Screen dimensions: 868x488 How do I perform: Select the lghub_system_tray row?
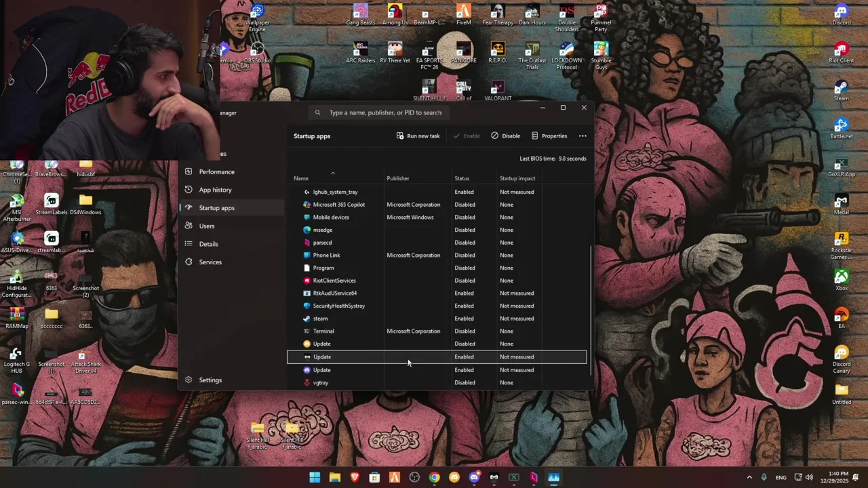pyautogui.click(x=437, y=192)
